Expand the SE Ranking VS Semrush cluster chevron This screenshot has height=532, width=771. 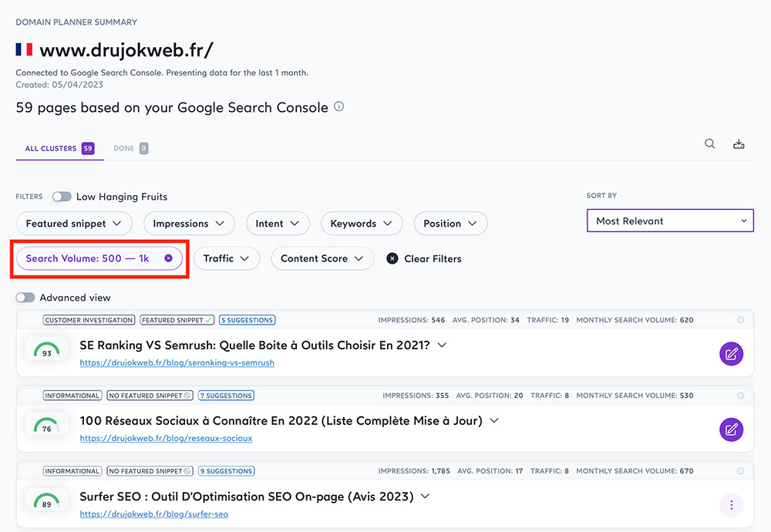pyautogui.click(x=442, y=345)
